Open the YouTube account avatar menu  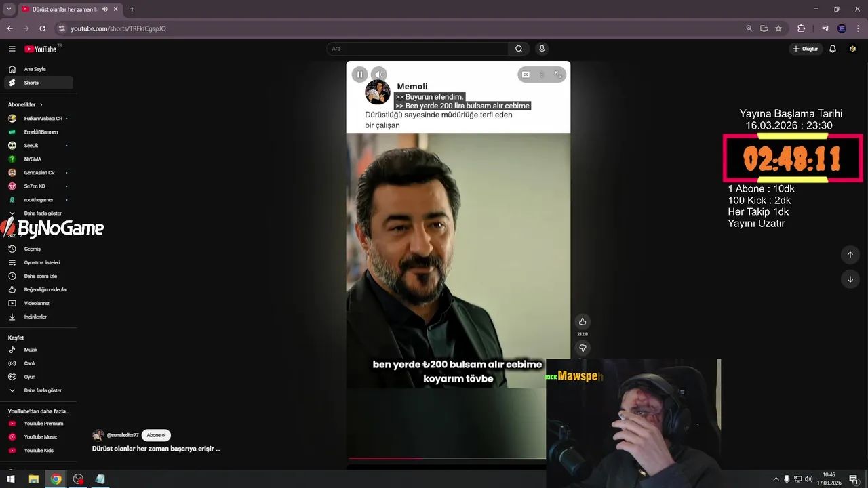(x=852, y=49)
